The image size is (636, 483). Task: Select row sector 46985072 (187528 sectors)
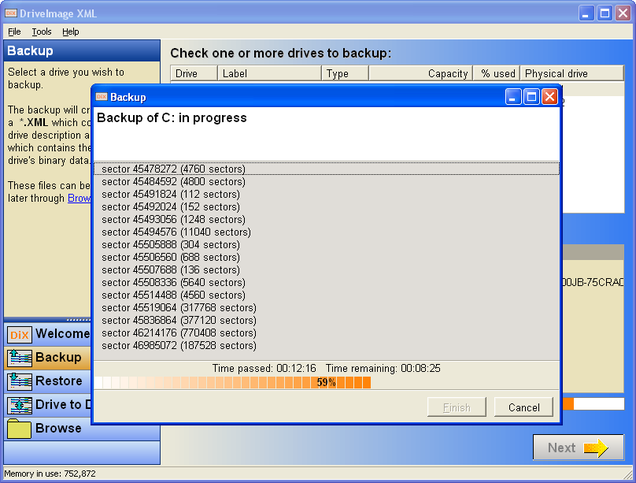click(327, 345)
